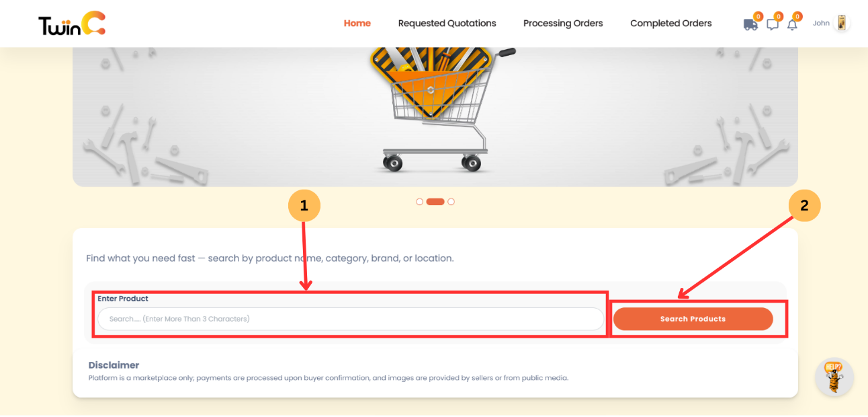
Task: Open the HELP mascot assistant
Action: [x=834, y=377]
